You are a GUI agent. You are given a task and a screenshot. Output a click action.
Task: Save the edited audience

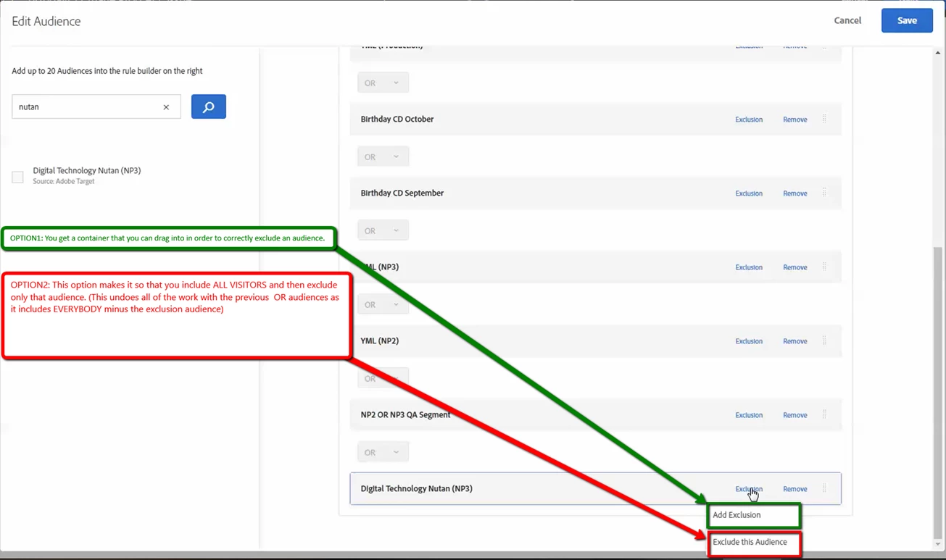tap(907, 20)
